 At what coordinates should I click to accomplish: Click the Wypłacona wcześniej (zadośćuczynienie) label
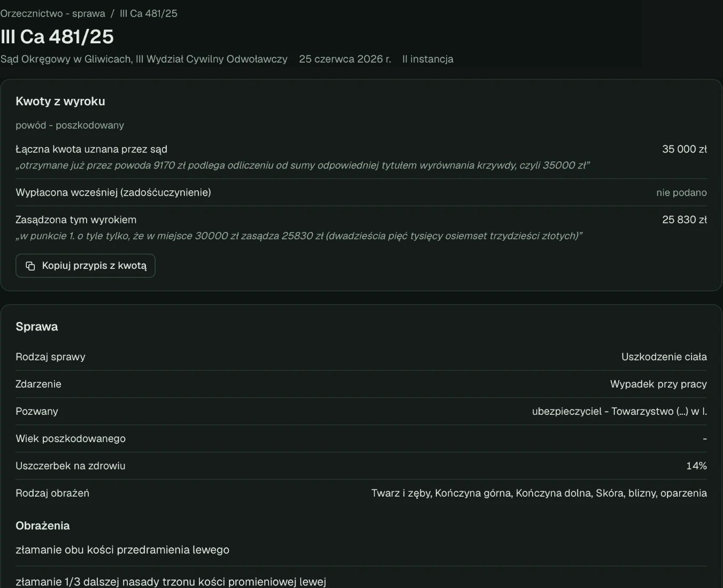pos(113,192)
